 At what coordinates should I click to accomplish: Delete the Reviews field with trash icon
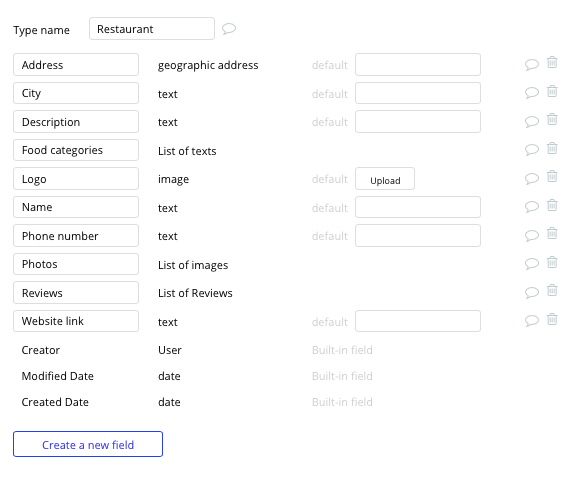click(552, 290)
